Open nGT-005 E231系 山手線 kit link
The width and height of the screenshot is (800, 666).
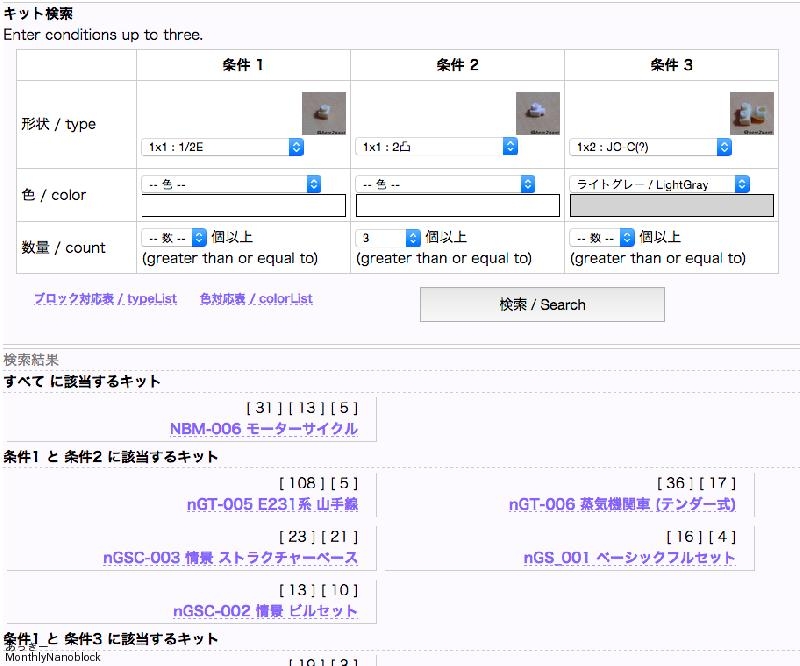pos(272,505)
